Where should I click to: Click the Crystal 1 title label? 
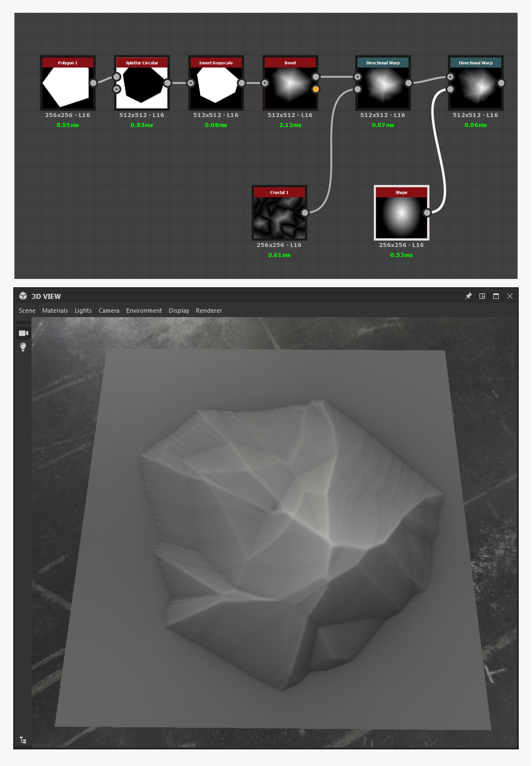(x=279, y=193)
